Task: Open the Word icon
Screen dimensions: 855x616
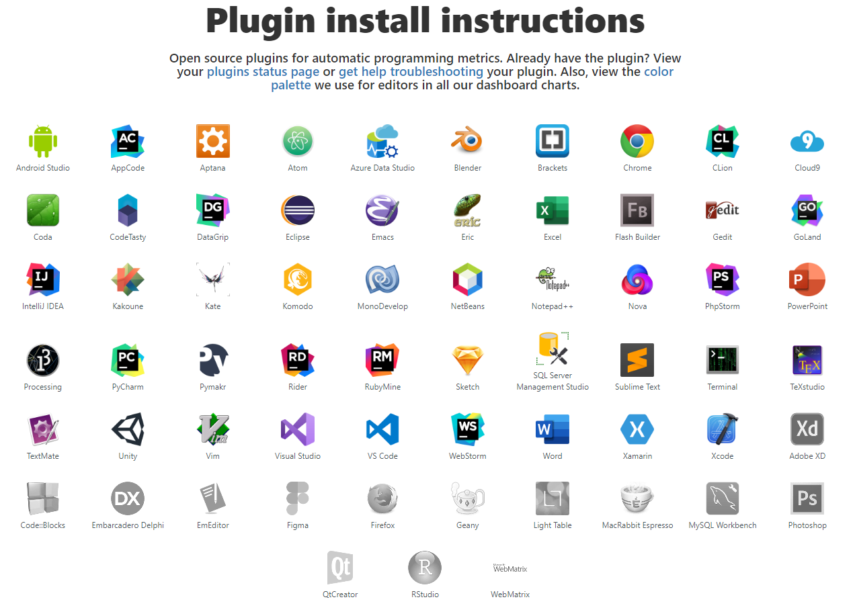Action: (553, 429)
